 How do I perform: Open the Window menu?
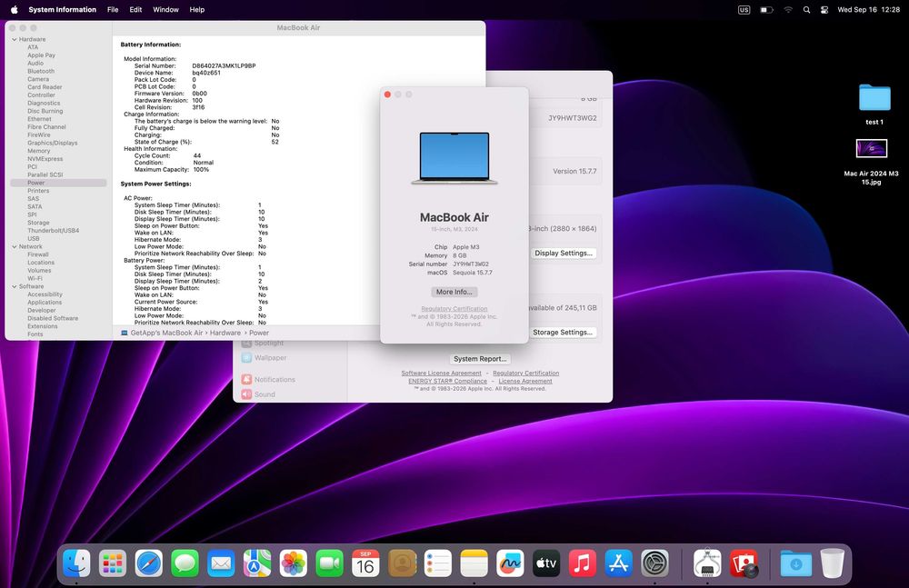pos(165,9)
